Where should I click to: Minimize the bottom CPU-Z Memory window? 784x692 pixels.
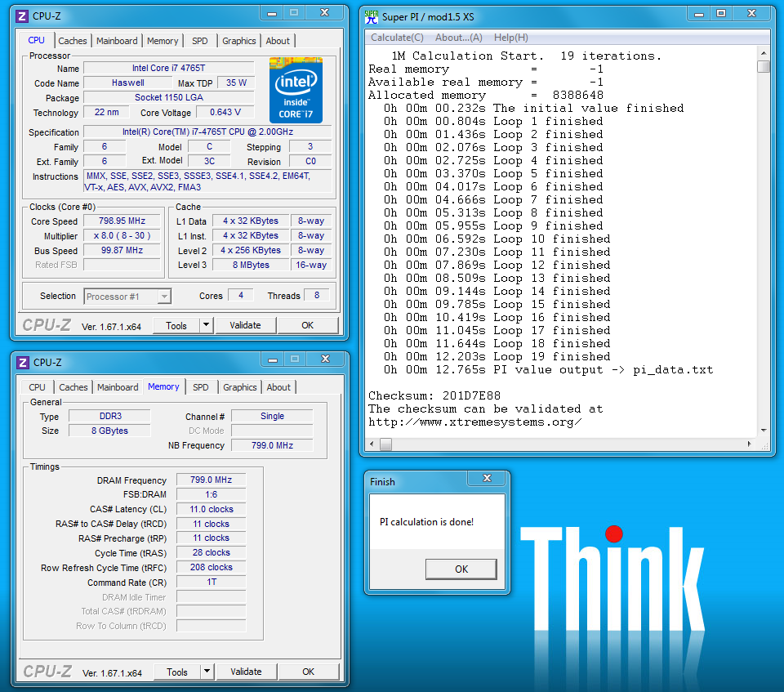(x=273, y=359)
